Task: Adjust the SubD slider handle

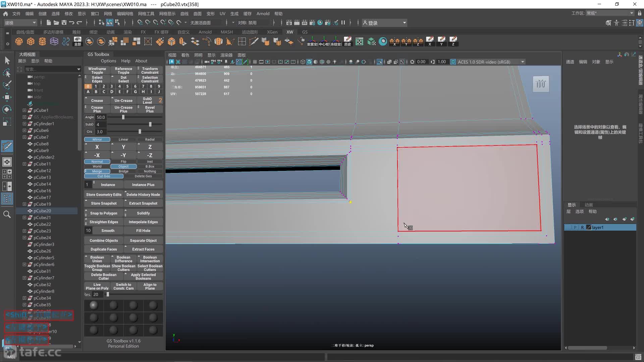Action: [x=150, y=124]
